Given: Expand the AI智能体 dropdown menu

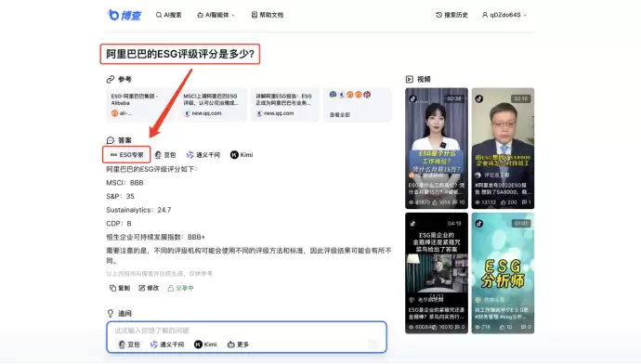Looking at the screenshot, I should tap(216, 15).
